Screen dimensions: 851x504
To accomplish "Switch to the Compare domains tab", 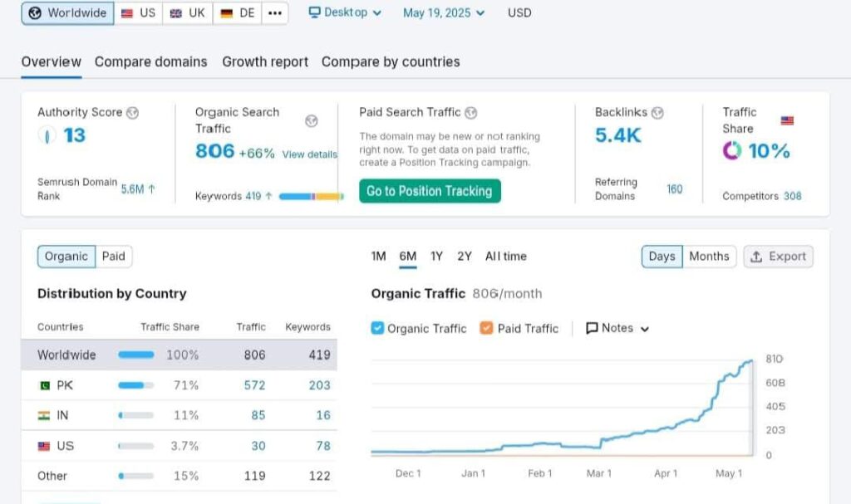I will coord(150,62).
